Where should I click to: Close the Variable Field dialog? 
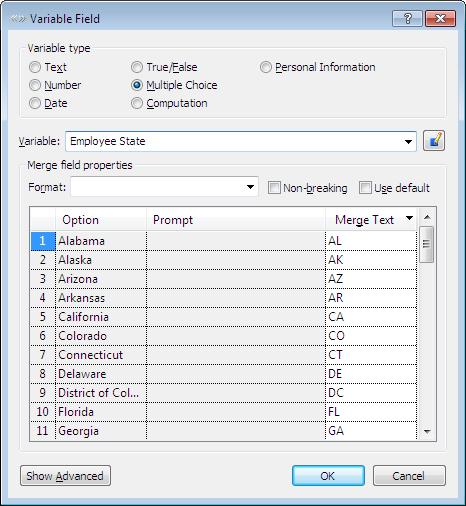click(x=440, y=18)
